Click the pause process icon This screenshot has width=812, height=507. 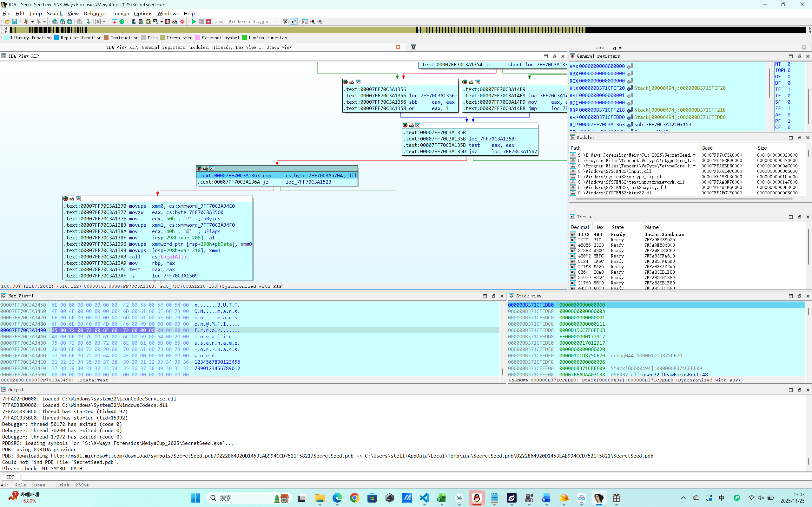coord(201,22)
